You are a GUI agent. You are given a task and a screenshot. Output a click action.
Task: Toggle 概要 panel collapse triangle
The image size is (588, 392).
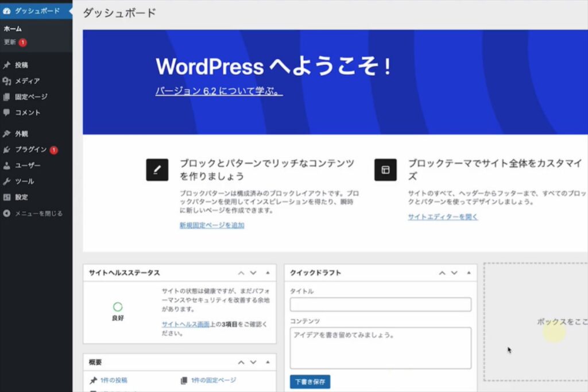pyautogui.click(x=268, y=362)
